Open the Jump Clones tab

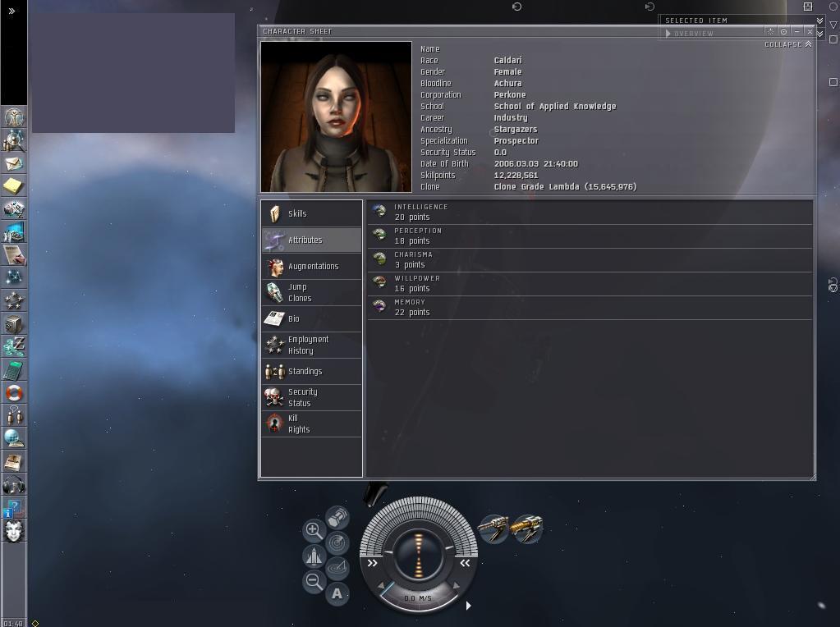(x=311, y=292)
